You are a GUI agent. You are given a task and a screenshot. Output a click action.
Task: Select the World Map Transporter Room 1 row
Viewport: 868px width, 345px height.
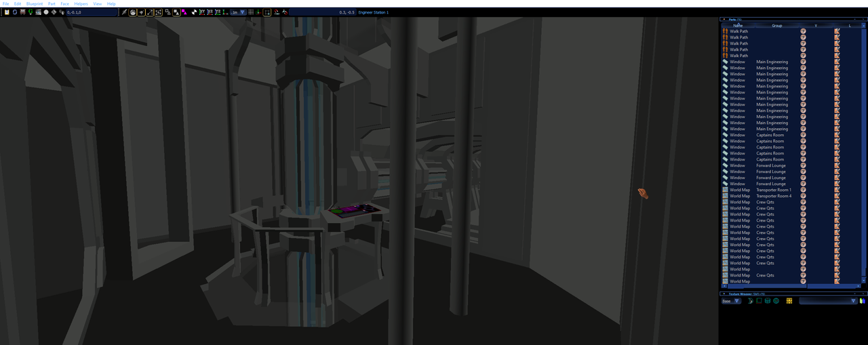click(x=791, y=190)
